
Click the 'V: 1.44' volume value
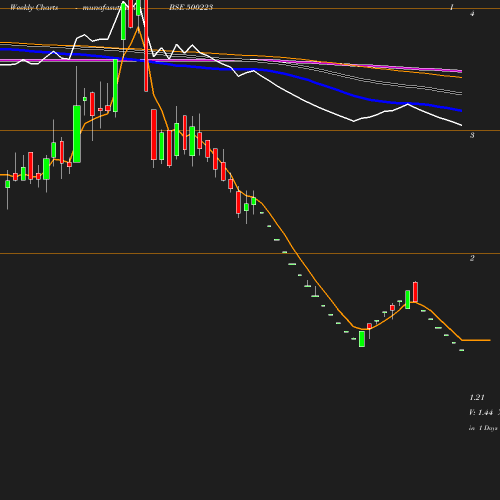(x=481, y=413)
